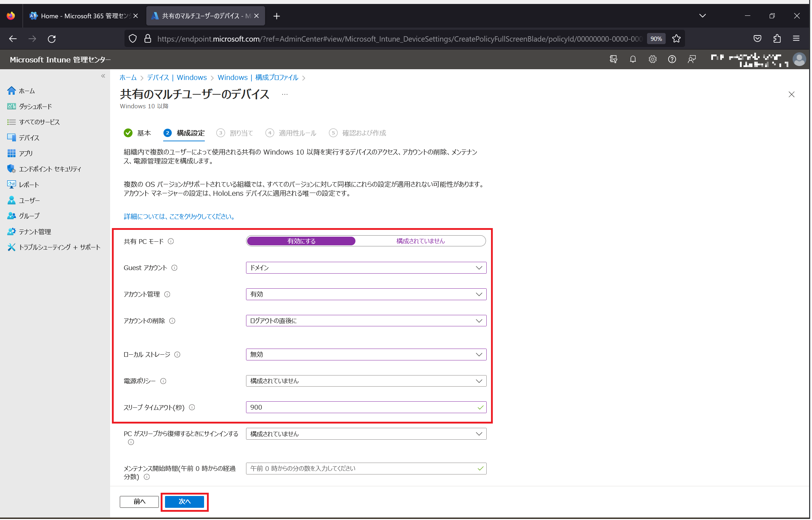The height and width of the screenshot is (520, 812).
Task: Open グループ section
Action: point(24,216)
